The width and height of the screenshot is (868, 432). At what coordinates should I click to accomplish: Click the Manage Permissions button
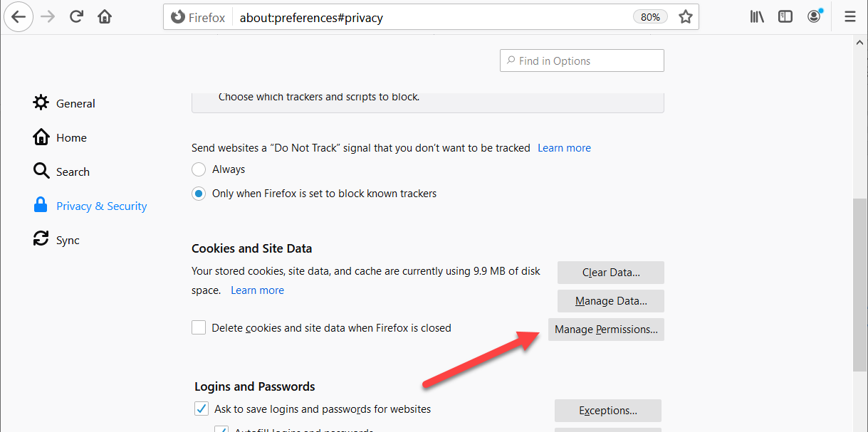[x=606, y=330]
